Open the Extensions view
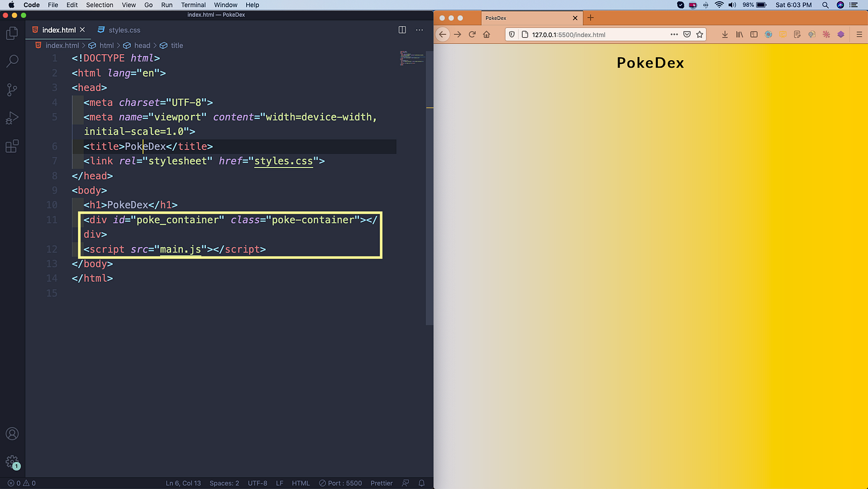The width and height of the screenshot is (868, 489). 12,146
